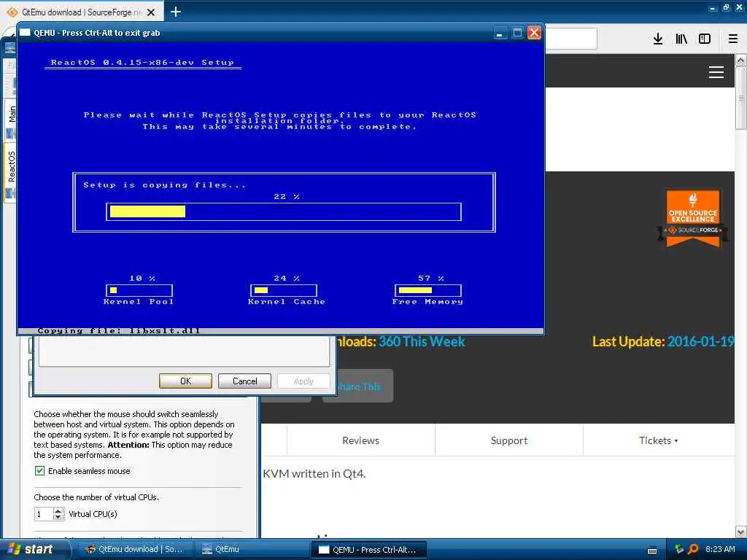This screenshot has height=560, width=747.
Task: Click the Share This button
Action: coord(357,386)
